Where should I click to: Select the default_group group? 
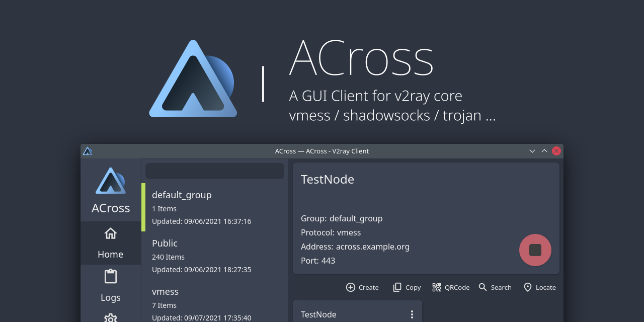point(214,207)
